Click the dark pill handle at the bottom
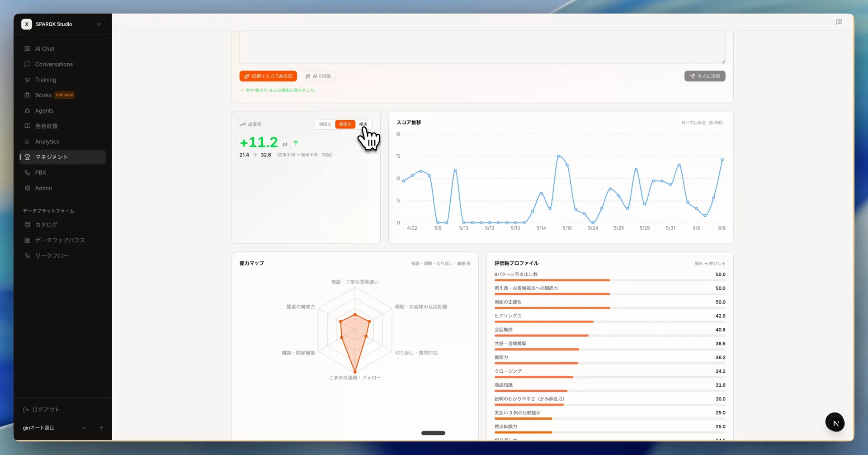Viewport: 868px width, 455px height. (433, 433)
